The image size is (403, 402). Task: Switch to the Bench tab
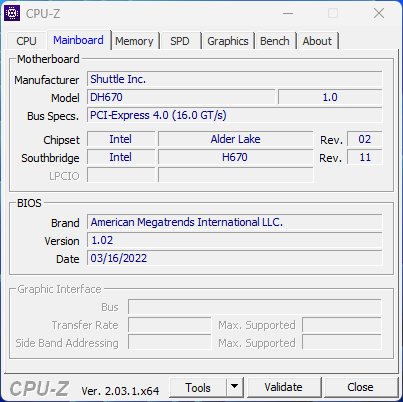[275, 41]
